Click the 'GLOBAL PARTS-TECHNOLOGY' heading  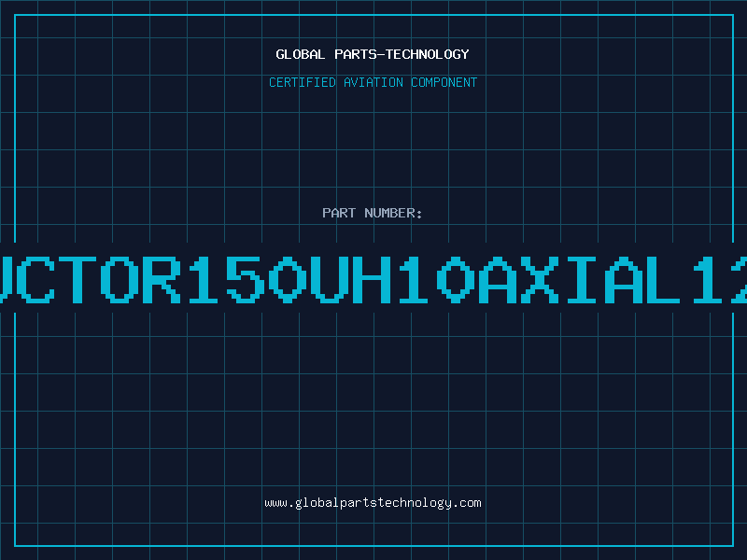[373, 54]
